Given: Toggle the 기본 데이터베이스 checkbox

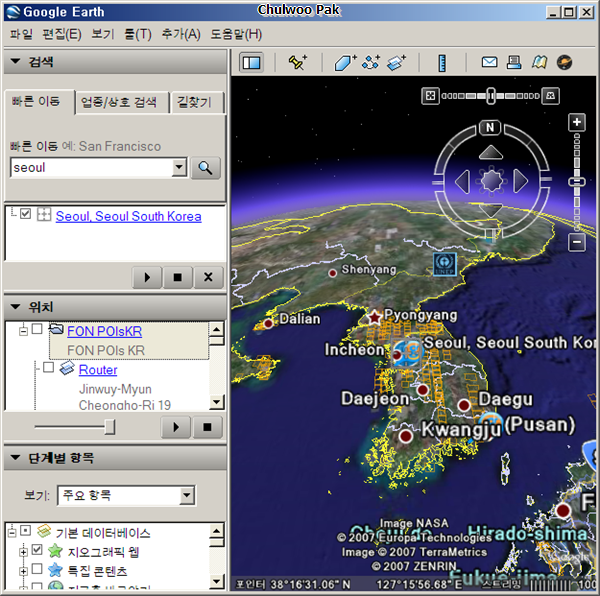Looking at the screenshot, I should [26, 531].
